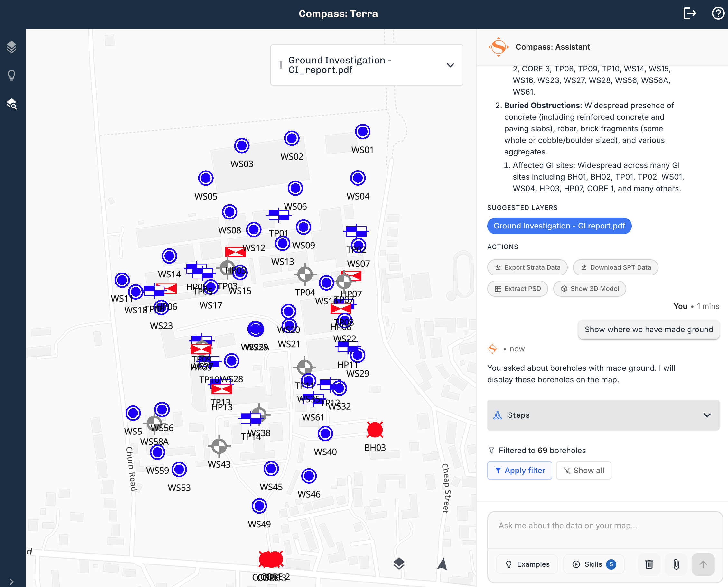Click the Show 3D Model button

pos(589,288)
